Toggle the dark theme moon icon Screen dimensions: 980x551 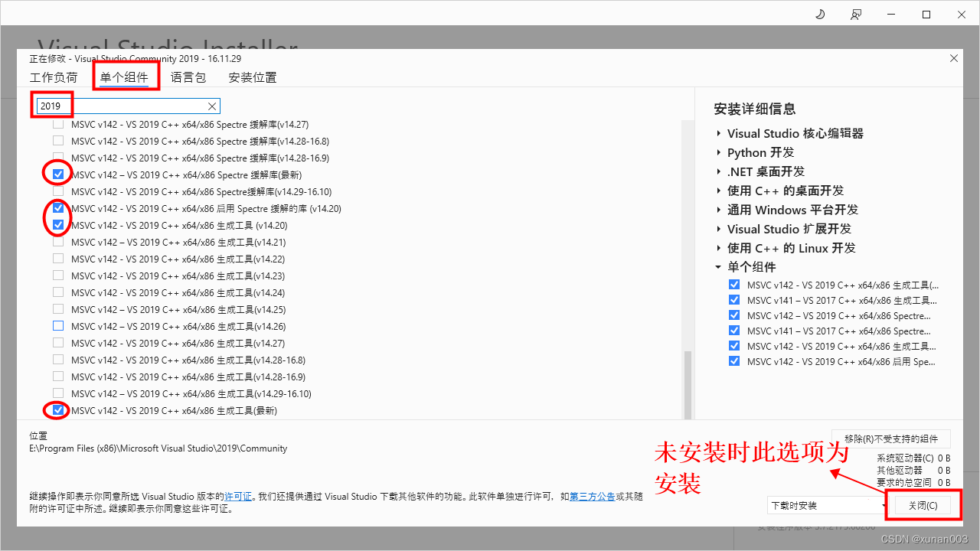820,15
